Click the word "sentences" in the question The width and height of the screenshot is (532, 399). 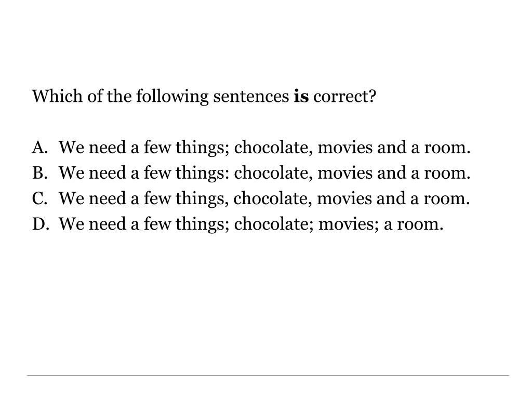(251, 97)
